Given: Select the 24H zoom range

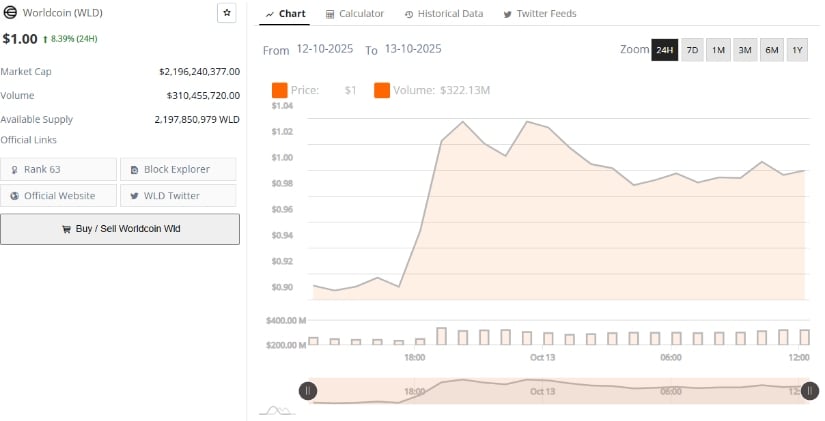Looking at the screenshot, I should (x=665, y=50).
